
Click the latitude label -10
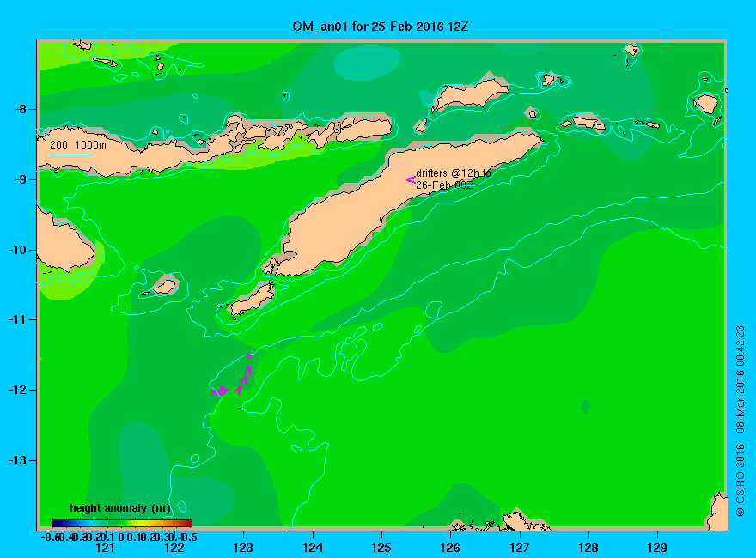pyautogui.click(x=18, y=250)
